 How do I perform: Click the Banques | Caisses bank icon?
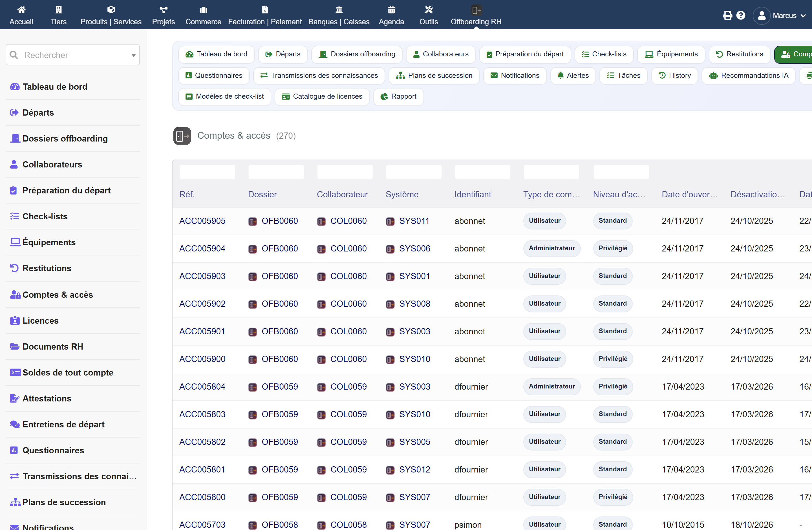[x=339, y=10]
